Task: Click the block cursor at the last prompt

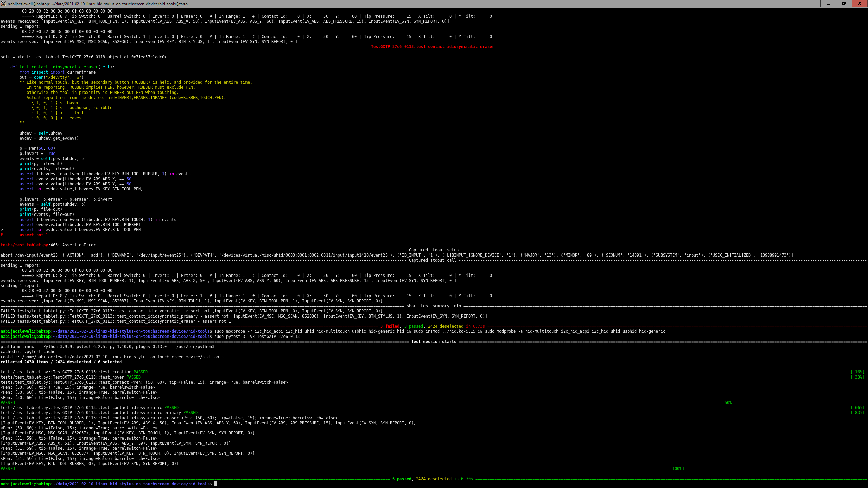Action: 215,484
